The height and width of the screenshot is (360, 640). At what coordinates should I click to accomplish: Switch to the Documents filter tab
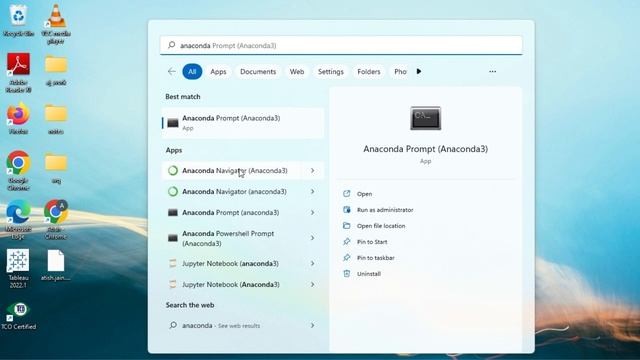pos(258,71)
